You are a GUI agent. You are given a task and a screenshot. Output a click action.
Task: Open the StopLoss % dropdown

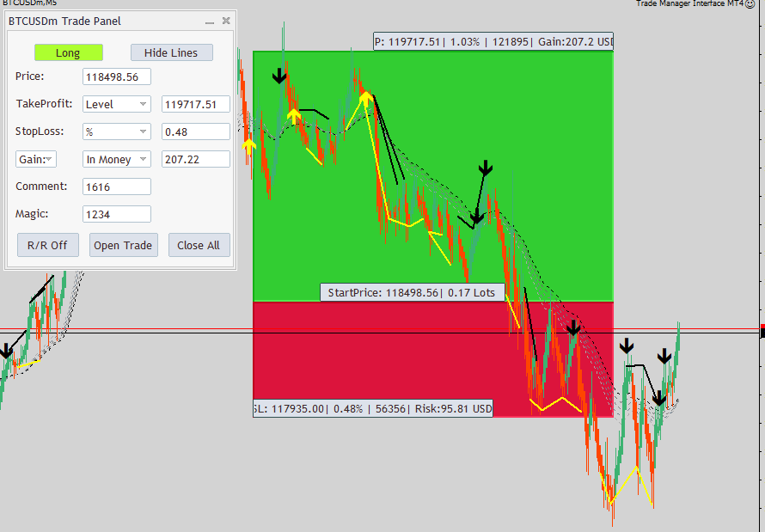[117, 131]
